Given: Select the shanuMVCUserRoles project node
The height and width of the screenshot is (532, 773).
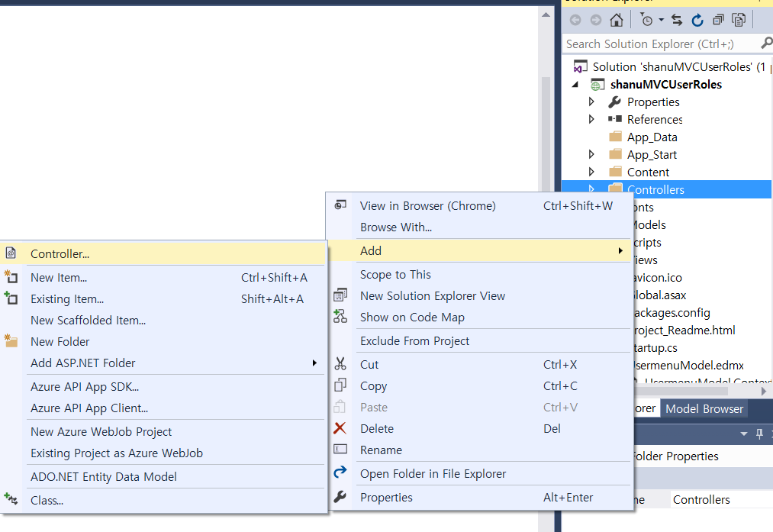Looking at the screenshot, I should point(666,84).
